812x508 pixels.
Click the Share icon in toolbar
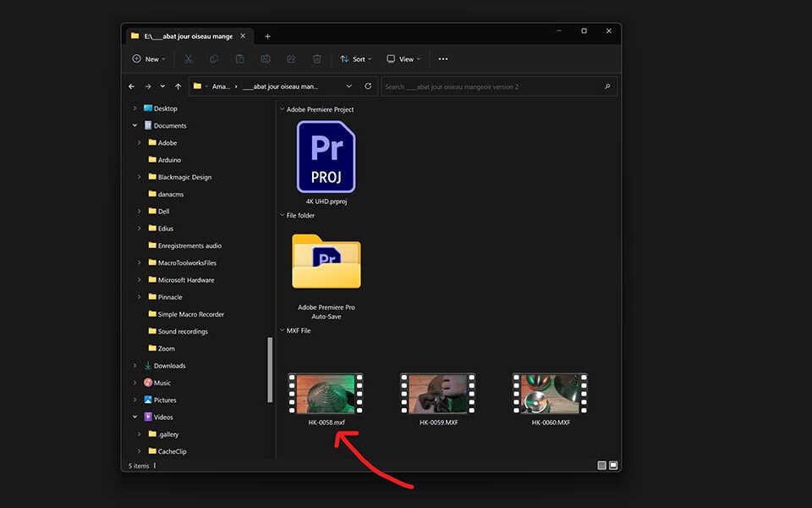pos(291,59)
